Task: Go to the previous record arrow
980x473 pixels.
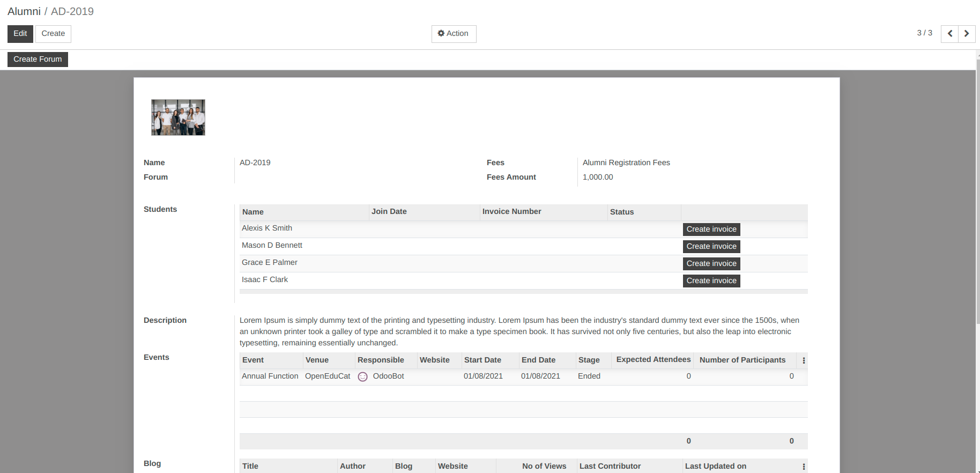Action: (x=949, y=33)
